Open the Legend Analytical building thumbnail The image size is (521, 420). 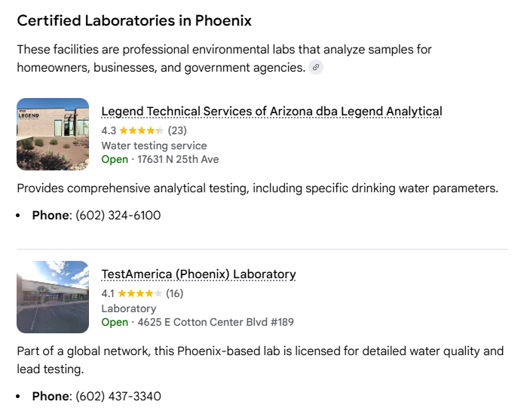[x=53, y=134]
